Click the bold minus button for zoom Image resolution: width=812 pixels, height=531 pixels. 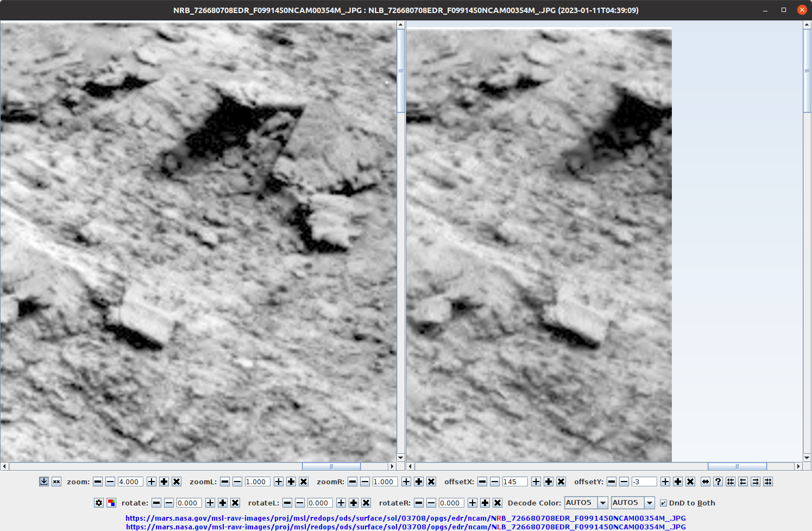tap(98, 482)
